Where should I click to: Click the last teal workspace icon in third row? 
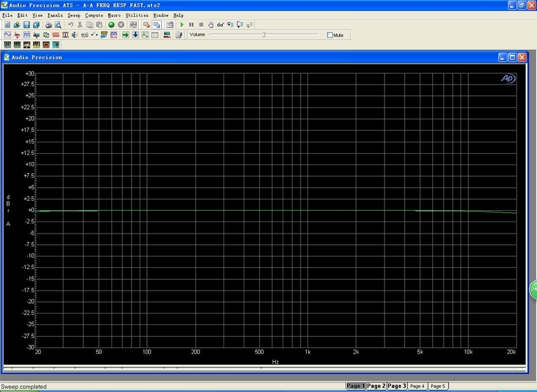(x=56, y=44)
